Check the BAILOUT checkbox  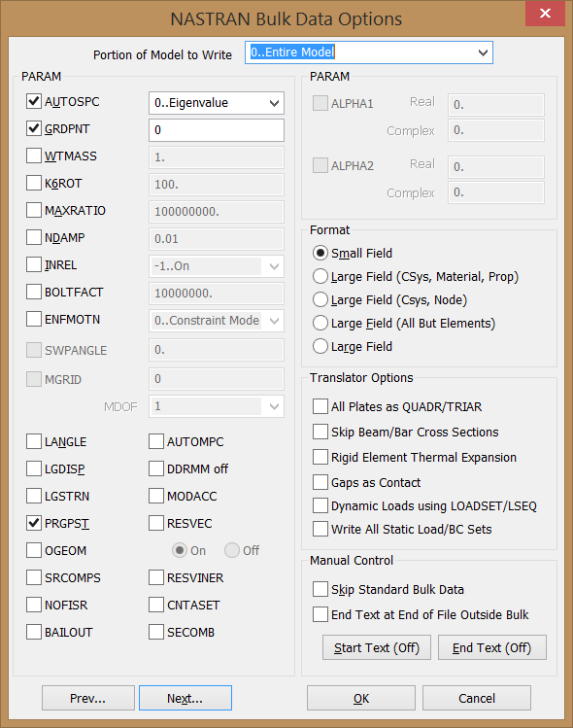tap(34, 632)
